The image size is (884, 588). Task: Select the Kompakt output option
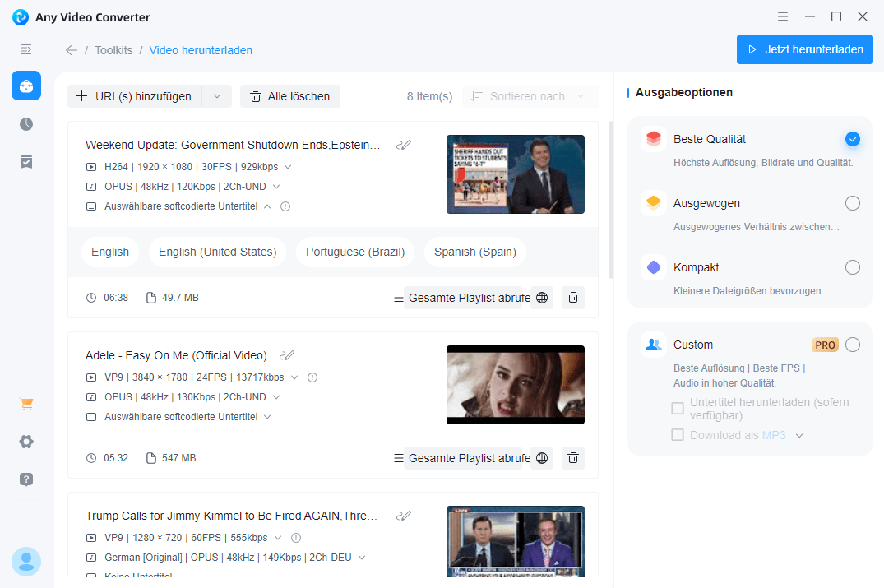tap(852, 267)
